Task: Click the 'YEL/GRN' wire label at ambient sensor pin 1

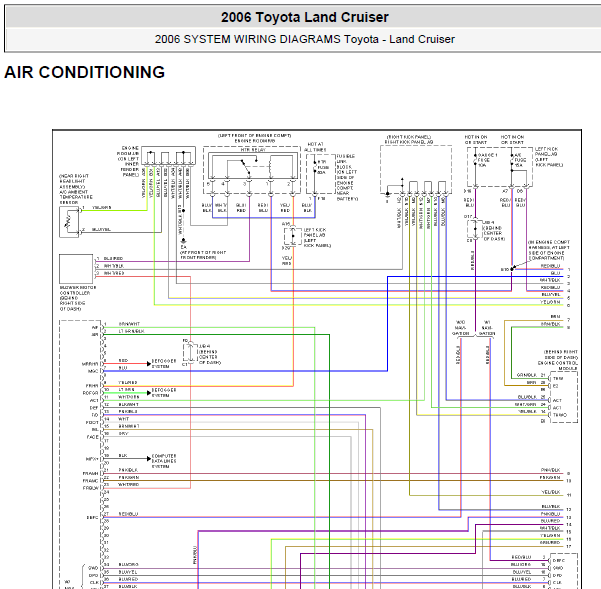Action: [102, 207]
